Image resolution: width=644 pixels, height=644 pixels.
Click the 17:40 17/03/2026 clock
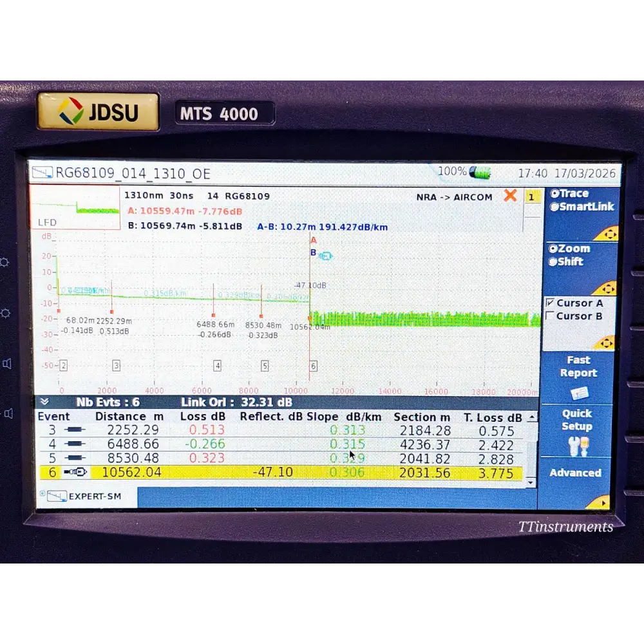click(x=567, y=173)
